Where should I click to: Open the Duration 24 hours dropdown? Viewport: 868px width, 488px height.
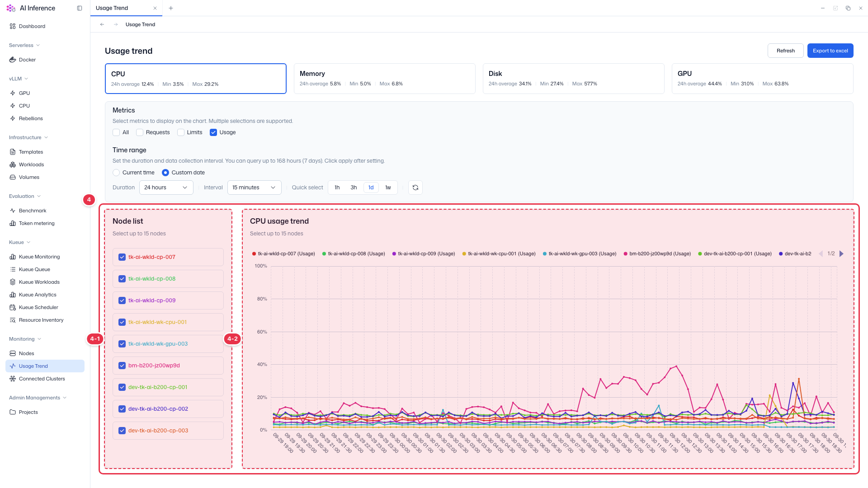tap(166, 188)
